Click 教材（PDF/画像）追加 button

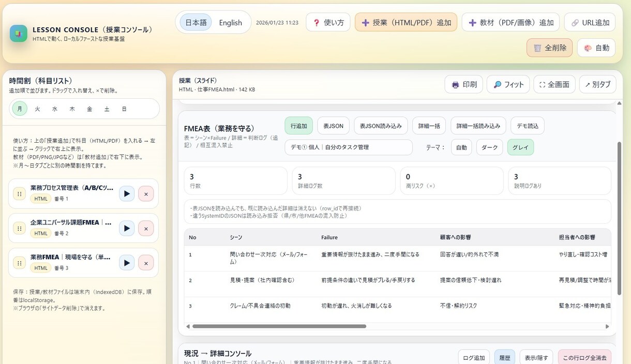click(510, 22)
